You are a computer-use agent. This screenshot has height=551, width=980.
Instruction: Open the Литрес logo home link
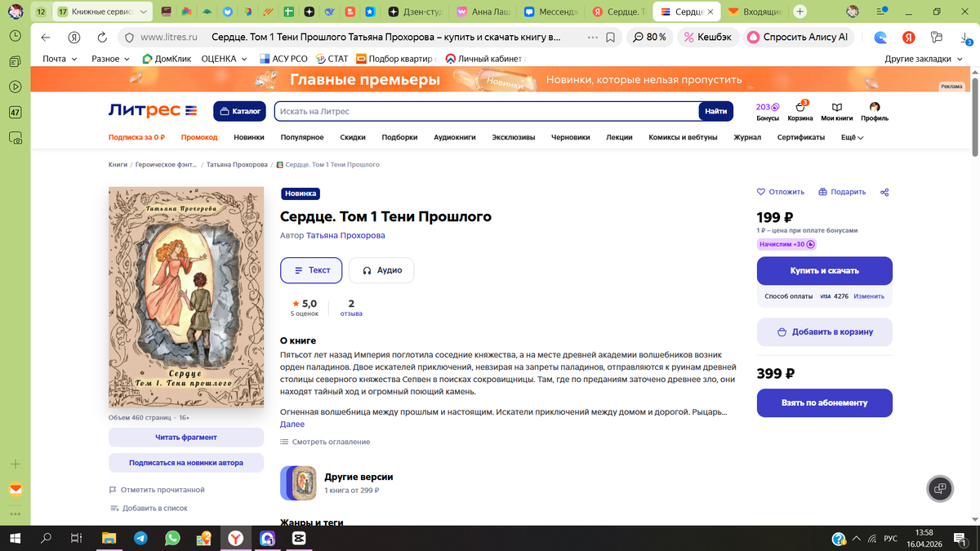153,111
